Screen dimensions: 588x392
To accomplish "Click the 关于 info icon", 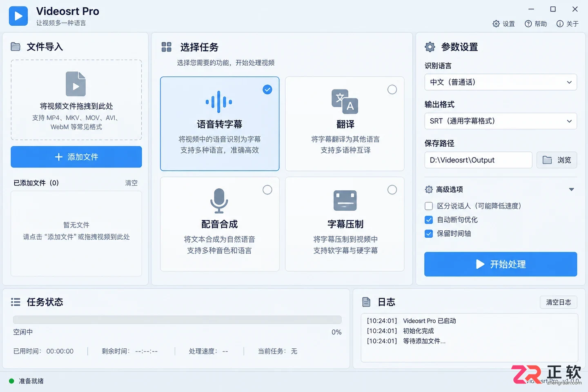I will coord(560,24).
